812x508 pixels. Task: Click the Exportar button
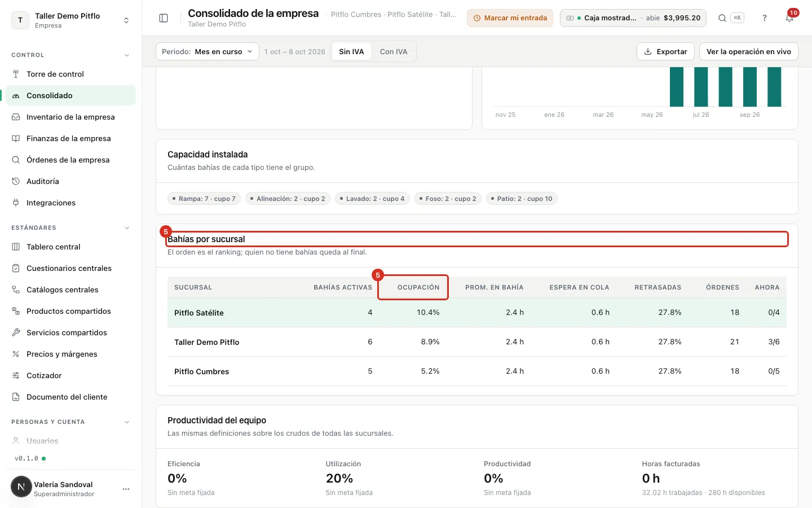666,51
